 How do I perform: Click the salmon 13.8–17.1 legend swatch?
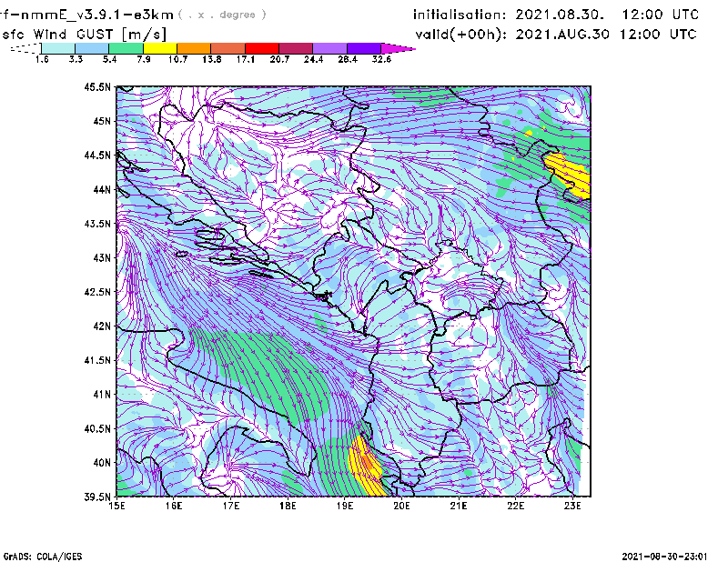tap(228, 48)
